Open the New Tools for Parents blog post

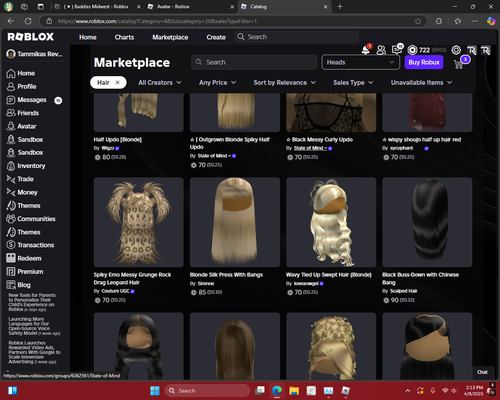click(32, 302)
